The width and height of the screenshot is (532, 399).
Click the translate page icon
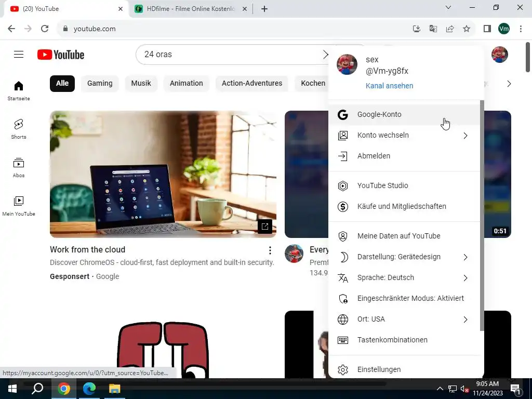pos(433,29)
